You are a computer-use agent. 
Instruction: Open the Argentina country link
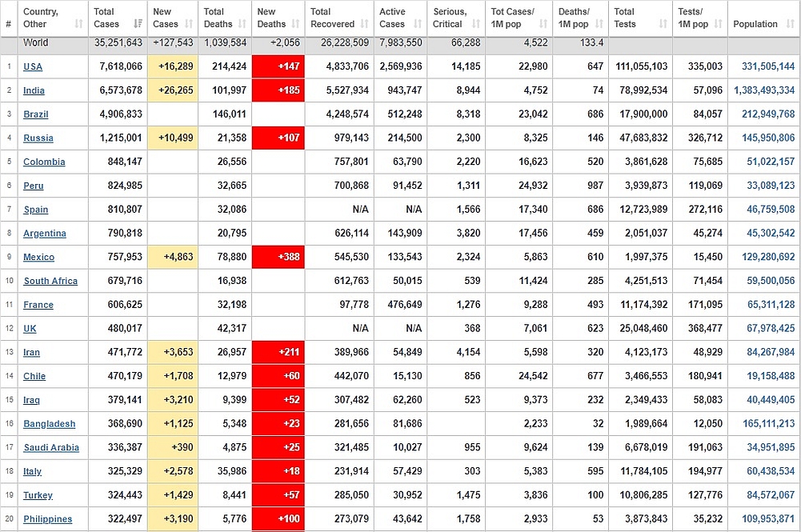[45, 234]
